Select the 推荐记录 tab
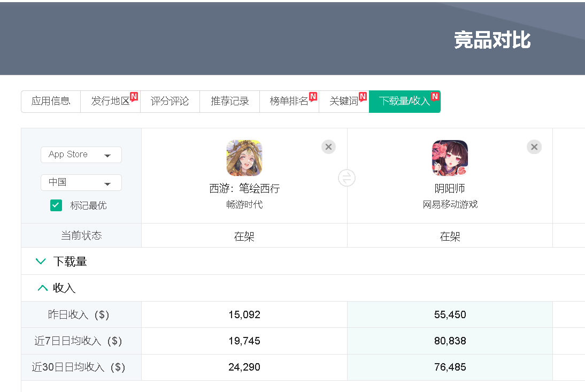 point(229,102)
